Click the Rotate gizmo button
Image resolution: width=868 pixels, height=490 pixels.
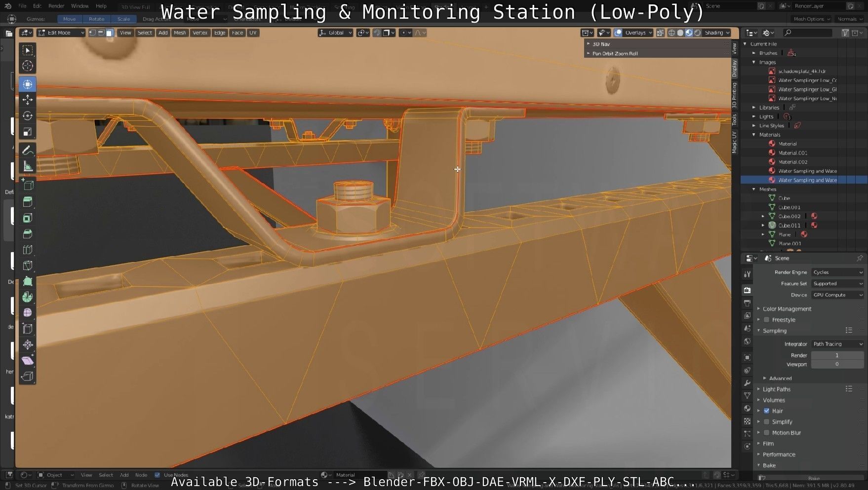[x=97, y=19]
